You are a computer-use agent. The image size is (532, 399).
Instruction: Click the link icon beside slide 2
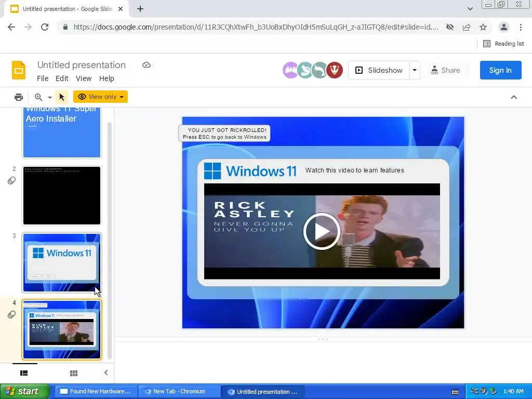[x=11, y=180]
